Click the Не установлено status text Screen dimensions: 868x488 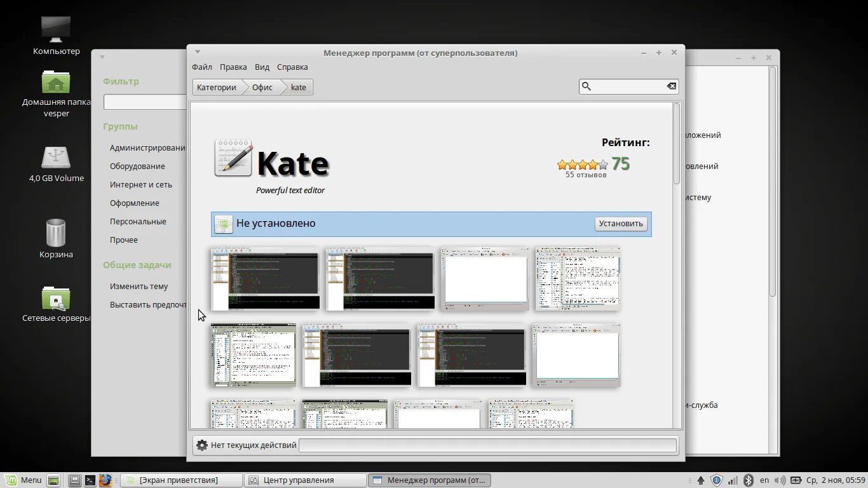click(x=276, y=224)
